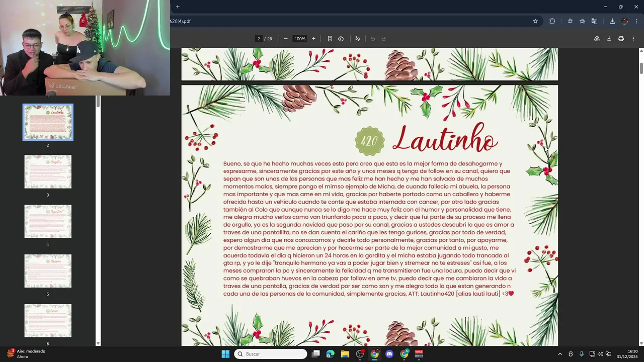The height and width of the screenshot is (362, 644).
Task: Open the browser downloads icon in address bar row
Action: [x=612, y=21]
